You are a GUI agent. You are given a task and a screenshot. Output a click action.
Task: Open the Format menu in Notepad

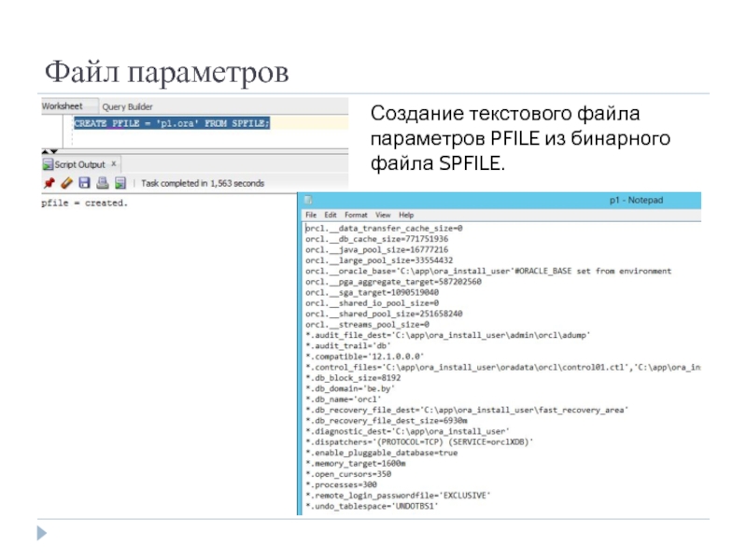[356, 215]
